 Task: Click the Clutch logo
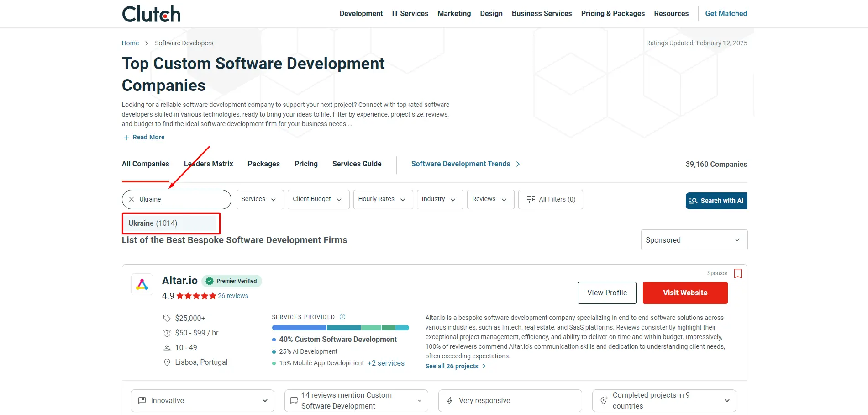[151, 14]
